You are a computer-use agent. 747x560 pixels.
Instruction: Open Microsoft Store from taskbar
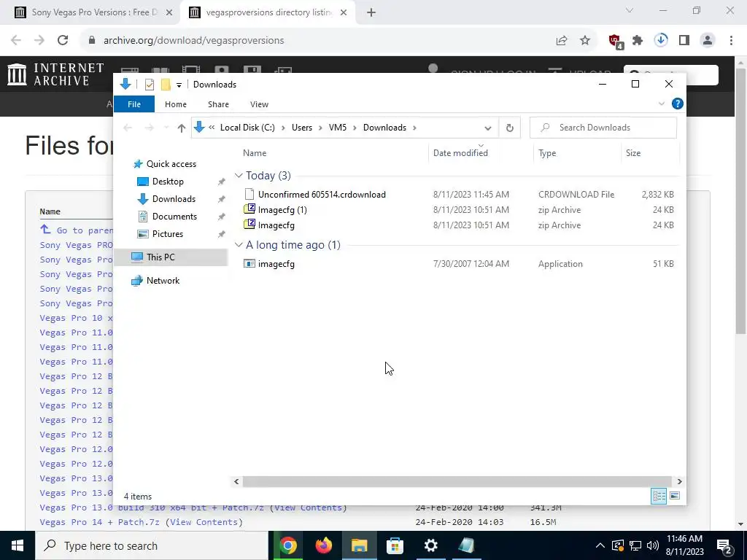coord(395,545)
